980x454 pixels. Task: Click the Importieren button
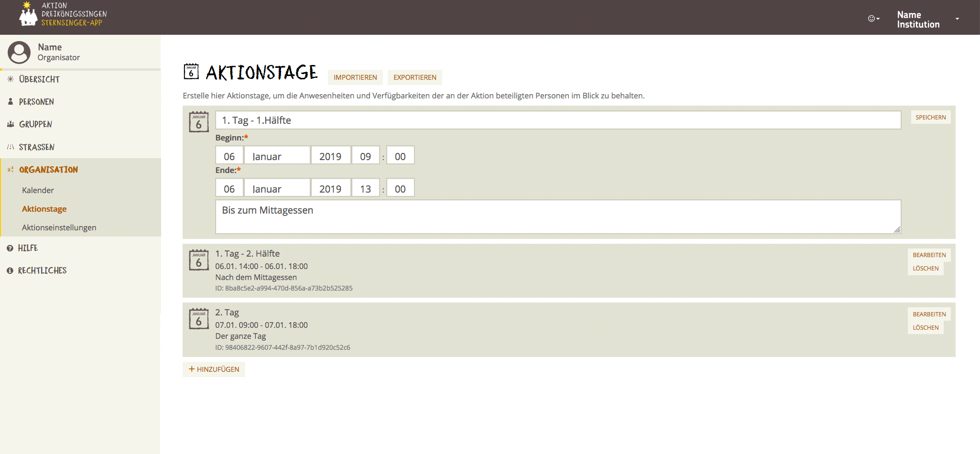click(355, 77)
